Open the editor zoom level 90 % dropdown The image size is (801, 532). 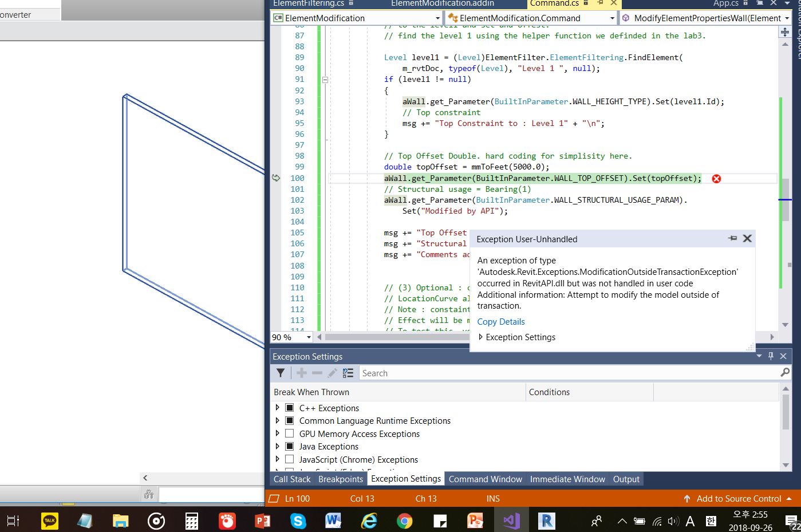tap(309, 337)
